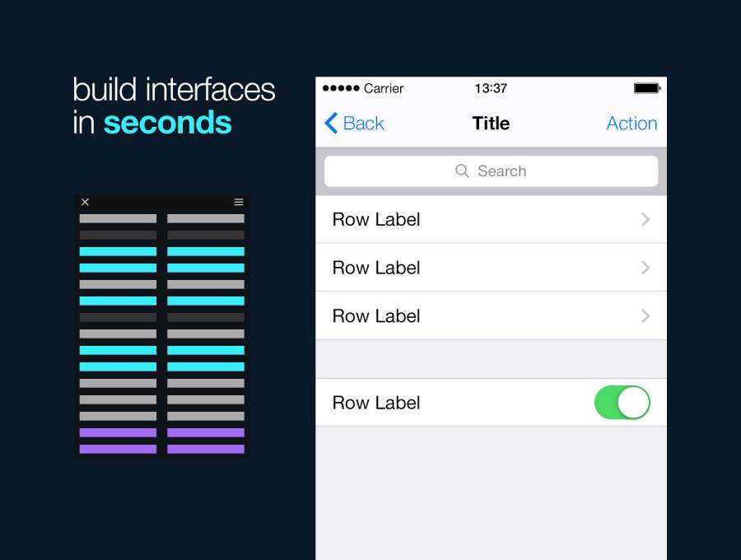Viewport: 741px width, 560px height.
Task: Open the hamburger menu in component panel
Action: tap(239, 203)
